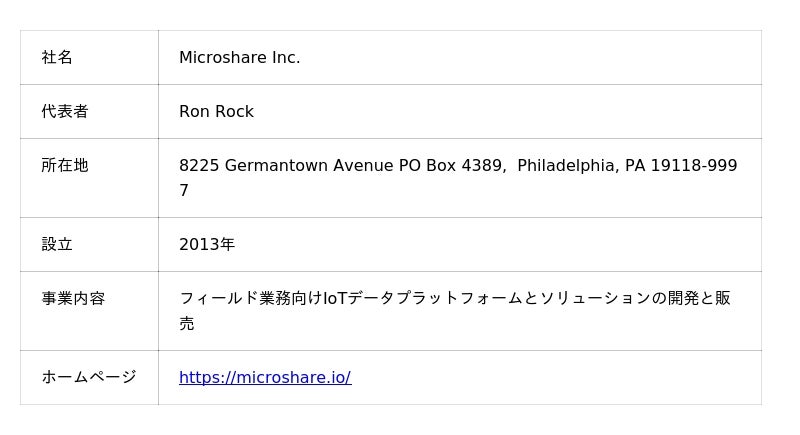Image resolution: width=800 pixels, height=435 pixels.
Task: Click the 2013年 founding year value
Action: pyautogui.click(x=207, y=245)
